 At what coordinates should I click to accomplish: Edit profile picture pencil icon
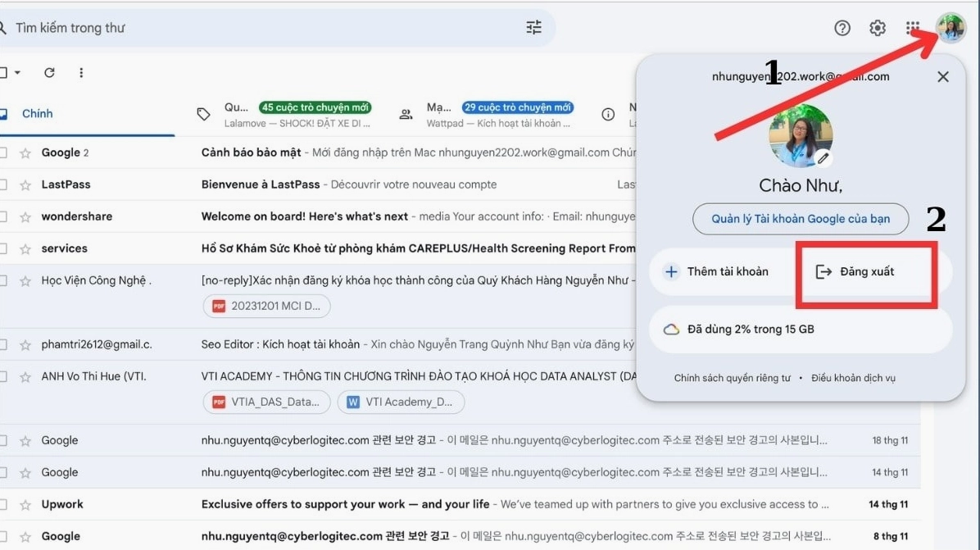click(823, 157)
